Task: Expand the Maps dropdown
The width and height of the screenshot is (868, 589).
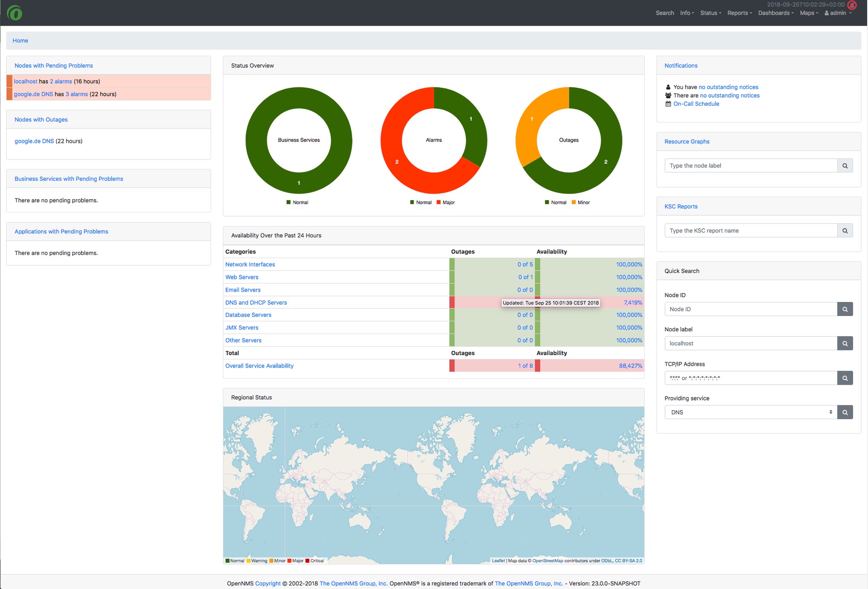Action: pyautogui.click(x=809, y=13)
